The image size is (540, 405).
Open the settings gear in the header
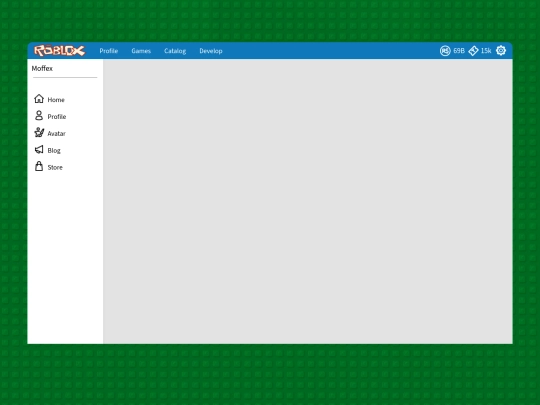tap(501, 51)
